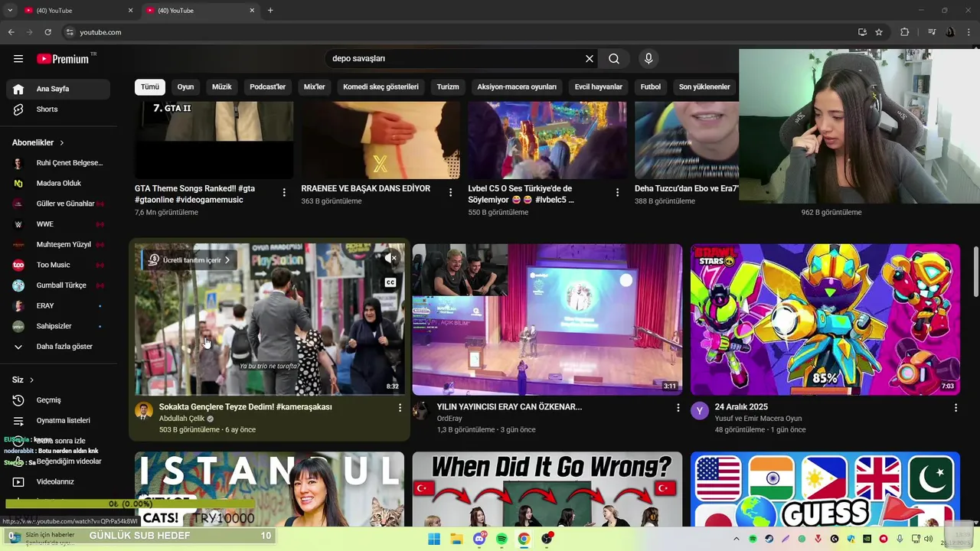This screenshot has width=980, height=551.
Task: Unmute the video preview sound
Action: tap(390, 259)
